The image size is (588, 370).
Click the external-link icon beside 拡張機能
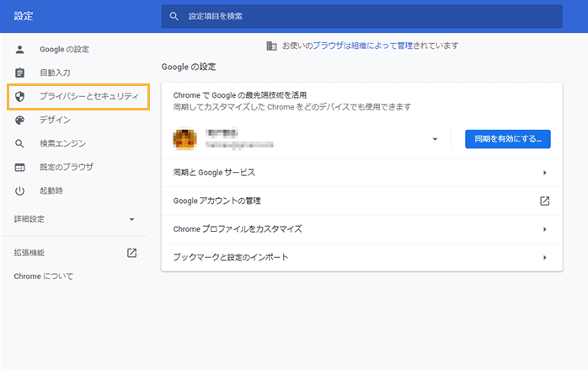coord(131,253)
